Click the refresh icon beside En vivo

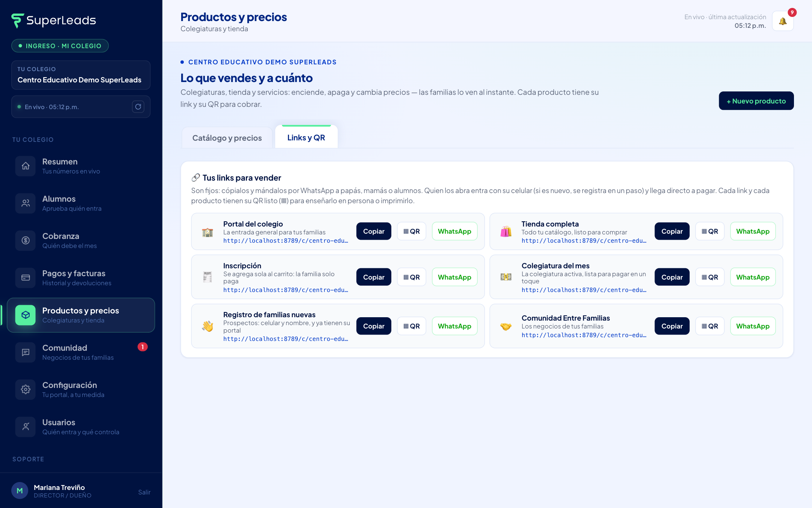click(138, 107)
